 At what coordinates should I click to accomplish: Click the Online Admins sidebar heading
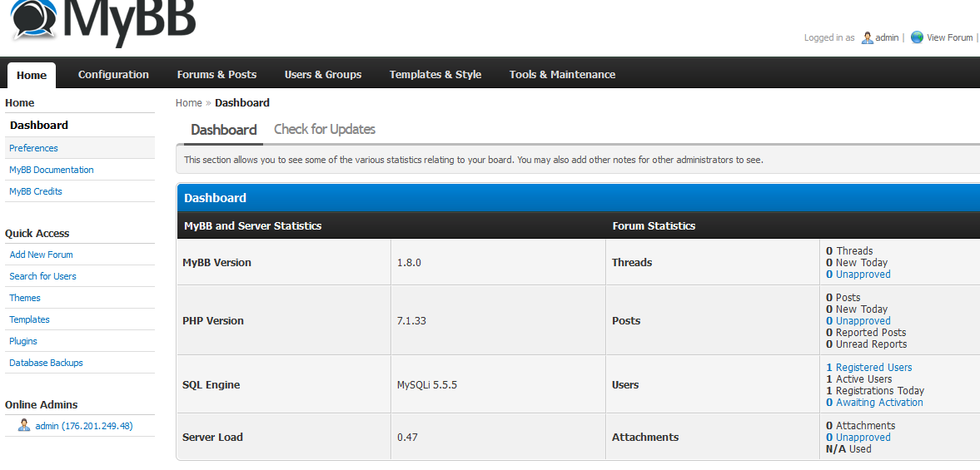click(x=42, y=404)
